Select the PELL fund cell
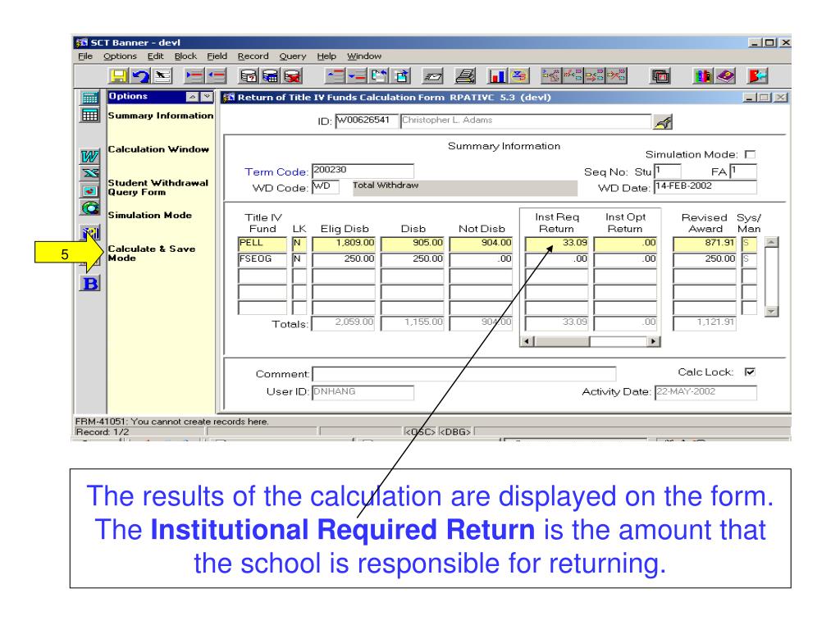 (262, 244)
